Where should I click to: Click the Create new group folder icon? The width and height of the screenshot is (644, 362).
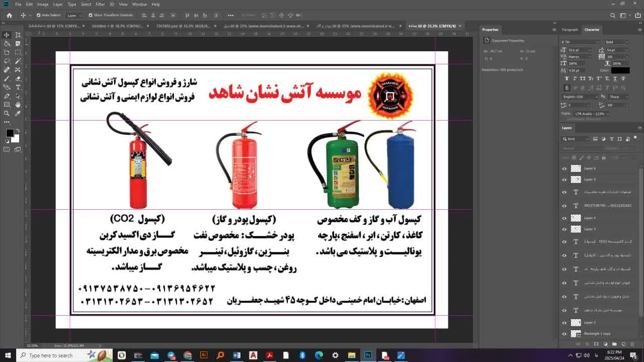tap(614, 344)
